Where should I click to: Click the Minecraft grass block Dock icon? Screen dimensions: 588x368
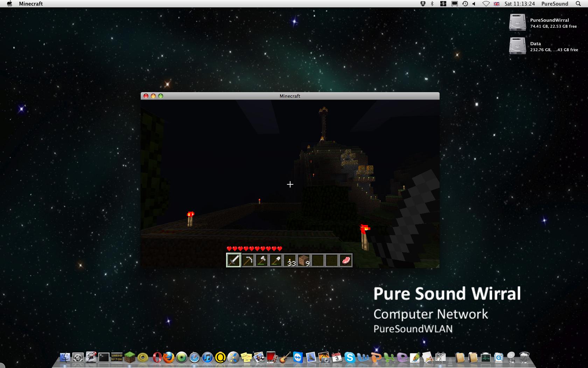click(x=130, y=357)
